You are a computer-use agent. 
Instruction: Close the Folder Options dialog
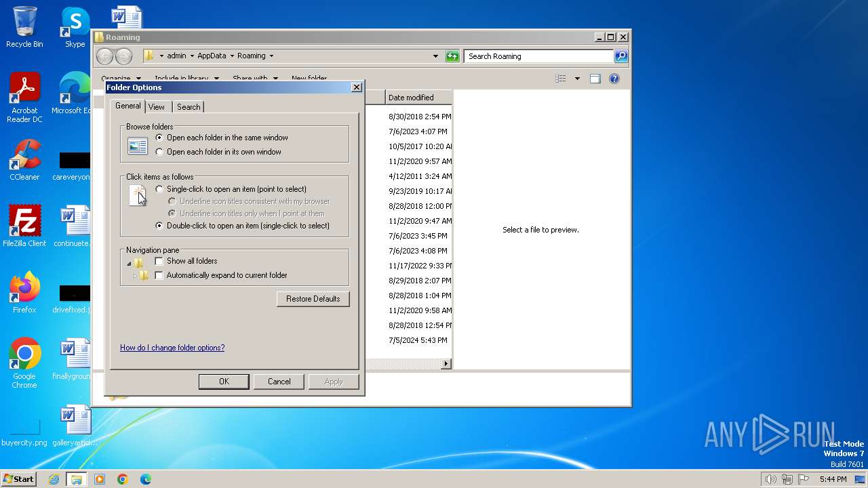click(357, 87)
